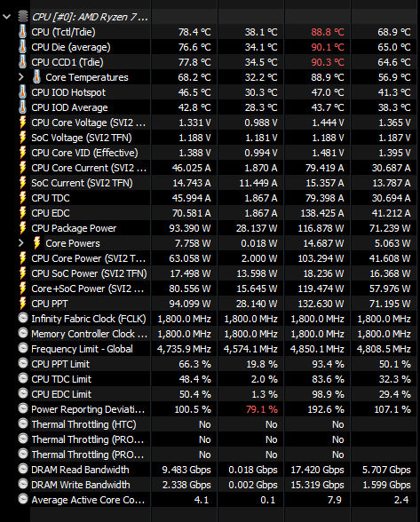Screen dimensions: 420x522
Task: Click the red 79.1 % minimum value
Action: [262, 409]
